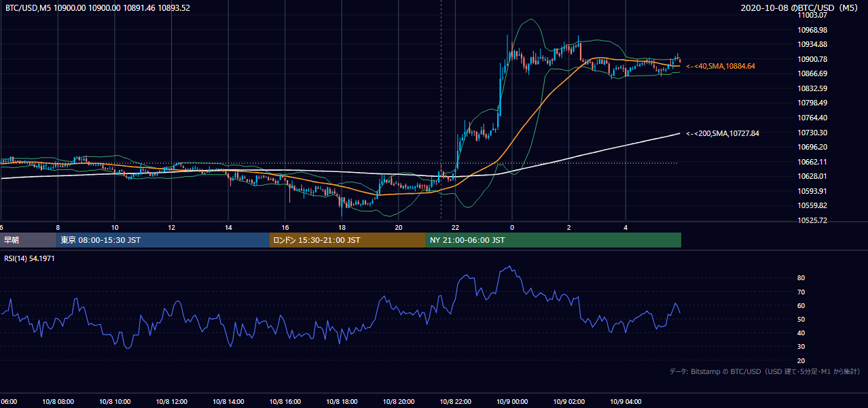The image size is (868, 408).
Task: Click hour label 10 under the price chart
Action: tap(115, 227)
